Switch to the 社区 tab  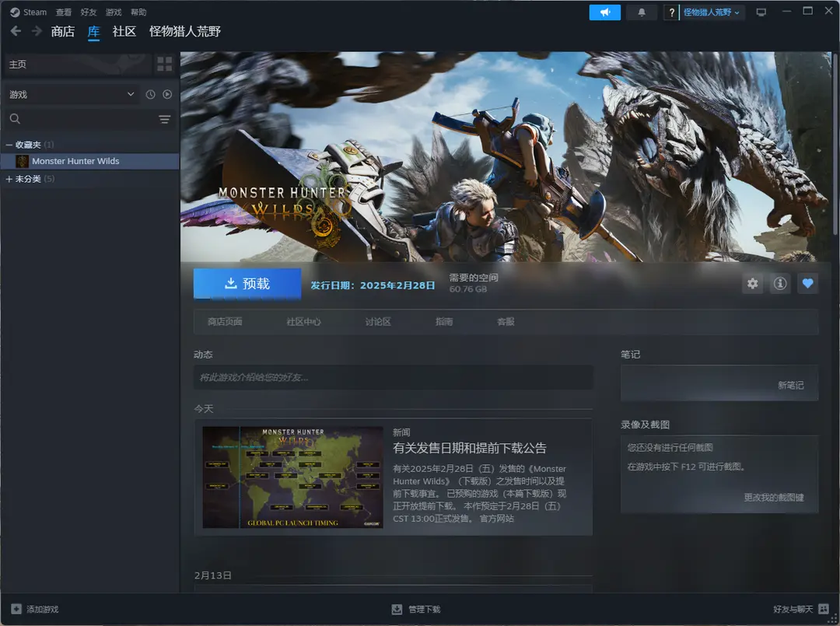click(124, 32)
